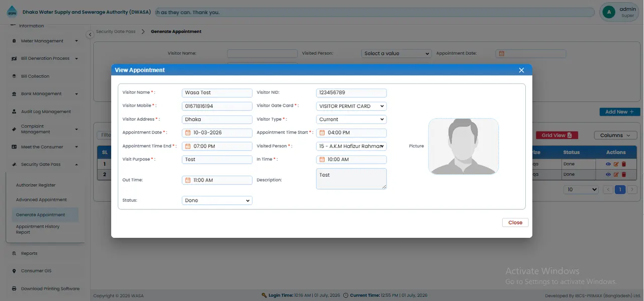This screenshot has width=644, height=301.
Task: Click the next page arrow
Action: click(632, 190)
